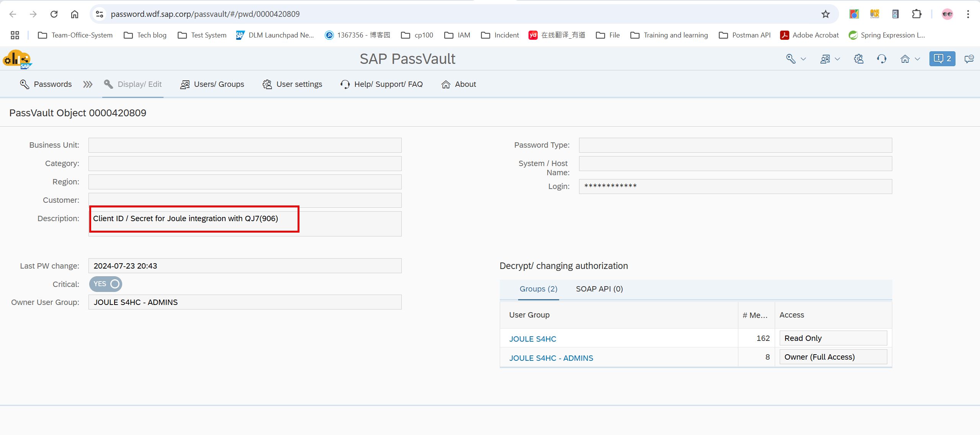
Task: Switch to SOAP API (0) tab
Action: [599, 289]
